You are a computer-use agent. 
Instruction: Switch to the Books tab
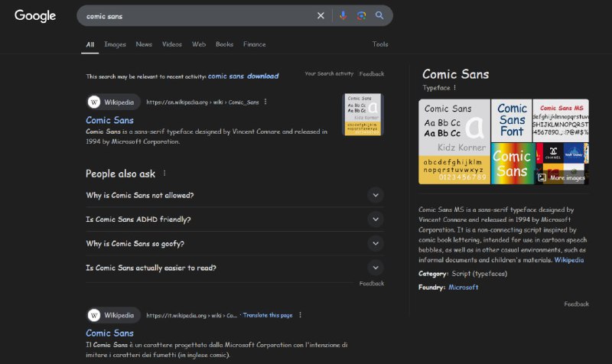point(224,44)
